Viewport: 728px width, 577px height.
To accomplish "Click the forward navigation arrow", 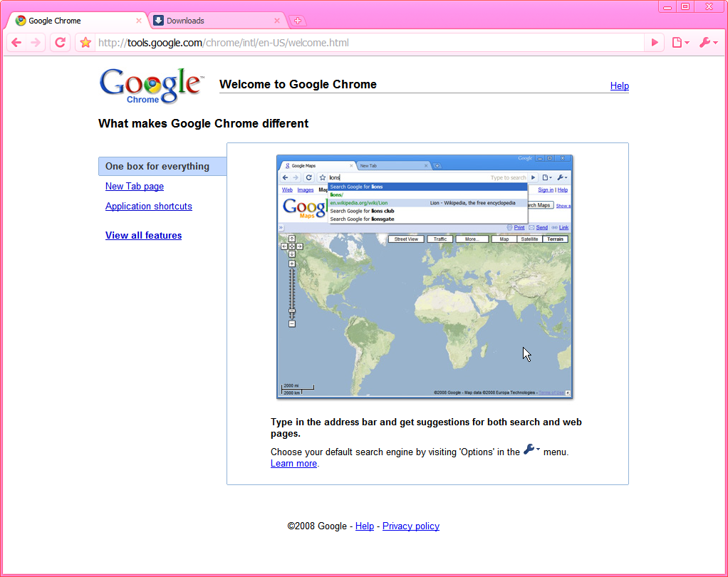I will (x=36, y=43).
